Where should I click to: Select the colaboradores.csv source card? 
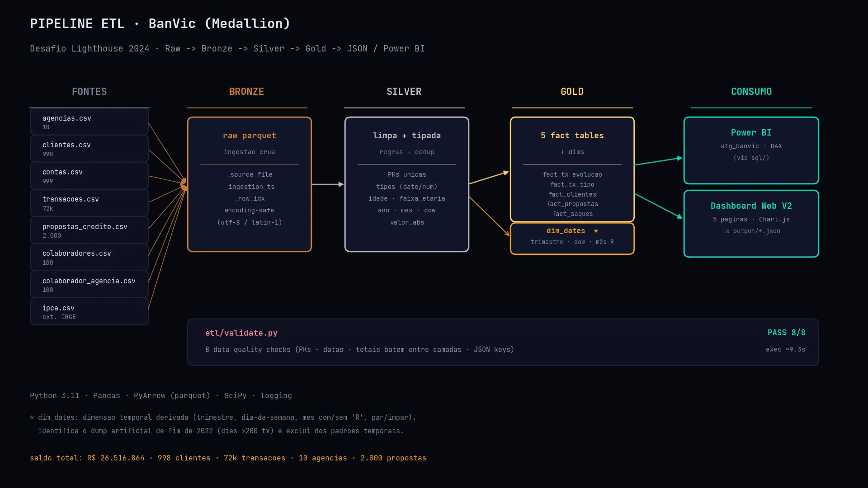[x=90, y=257]
